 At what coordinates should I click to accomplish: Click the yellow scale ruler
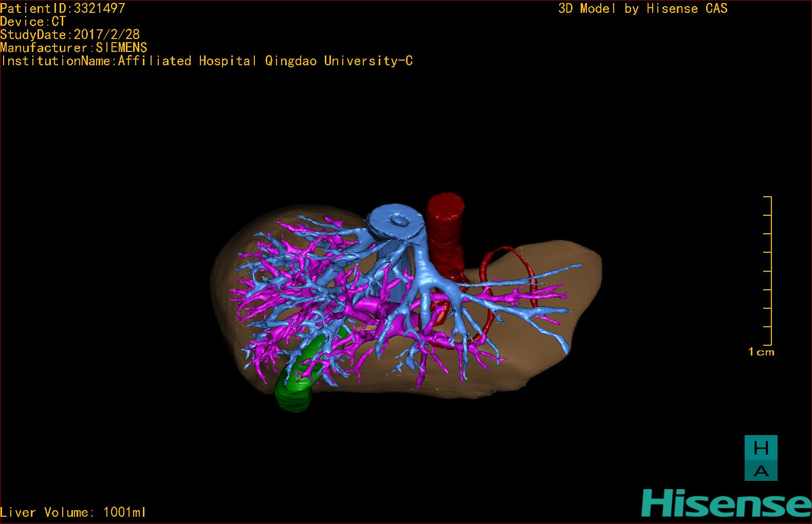pos(768,271)
